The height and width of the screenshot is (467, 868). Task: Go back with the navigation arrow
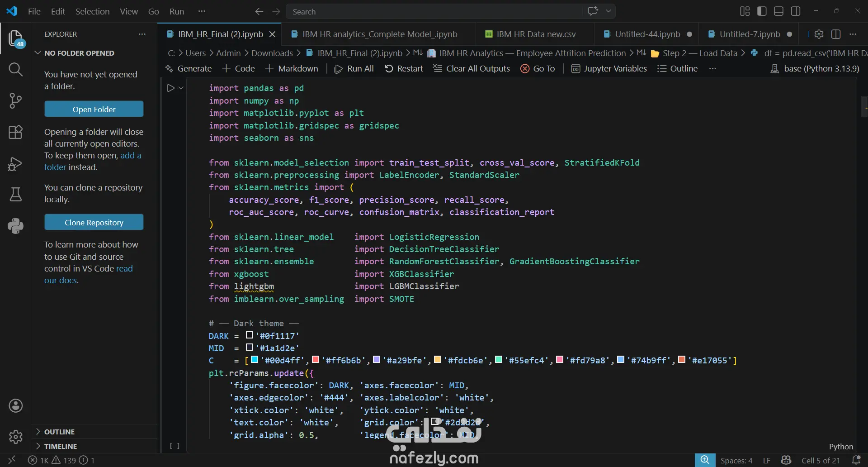(x=259, y=11)
